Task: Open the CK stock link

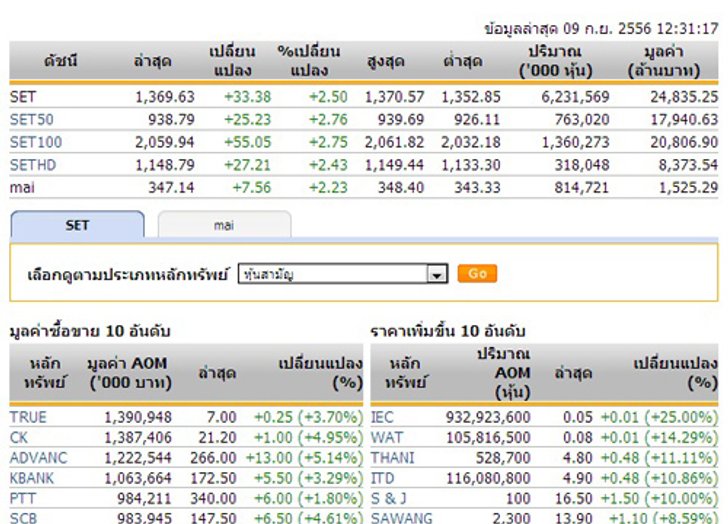Action: coord(19,438)
